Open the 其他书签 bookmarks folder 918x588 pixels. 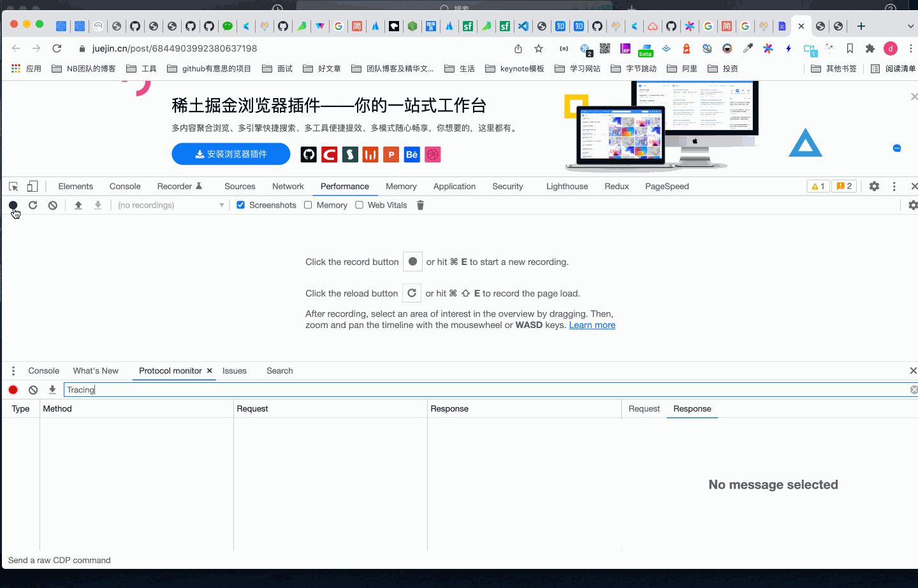click(x=834, y=69)
